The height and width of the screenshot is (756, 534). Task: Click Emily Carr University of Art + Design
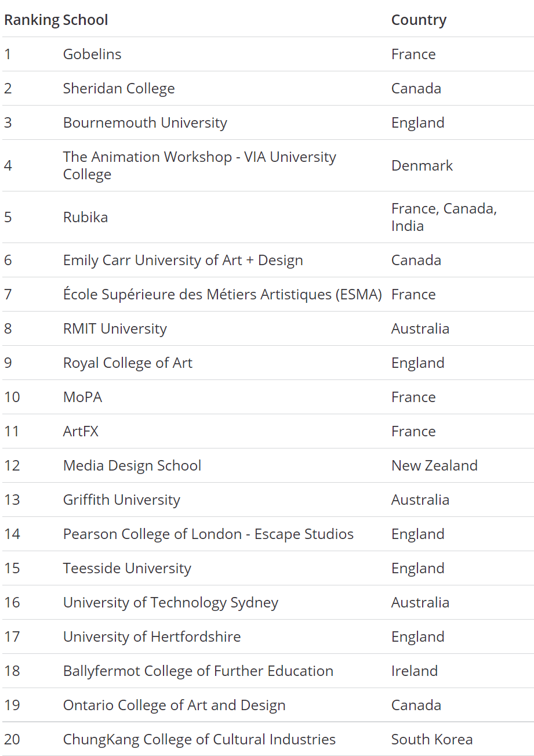183,260
